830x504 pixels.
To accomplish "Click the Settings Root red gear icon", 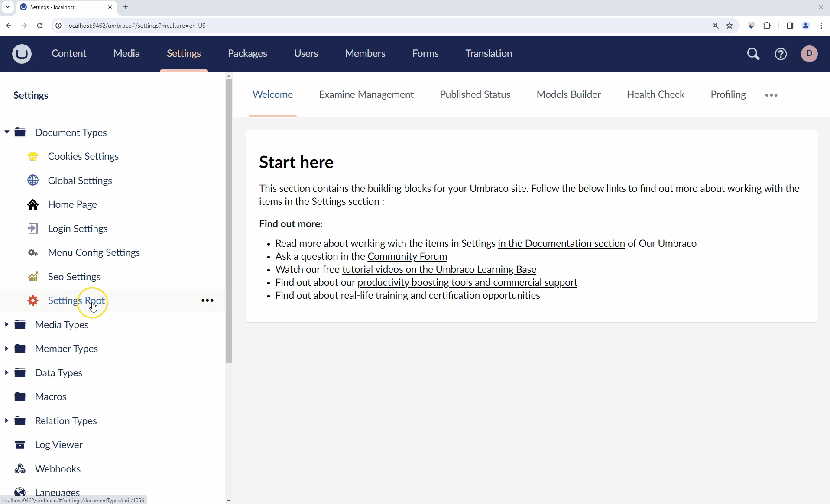I will click(x=33, y=300).
